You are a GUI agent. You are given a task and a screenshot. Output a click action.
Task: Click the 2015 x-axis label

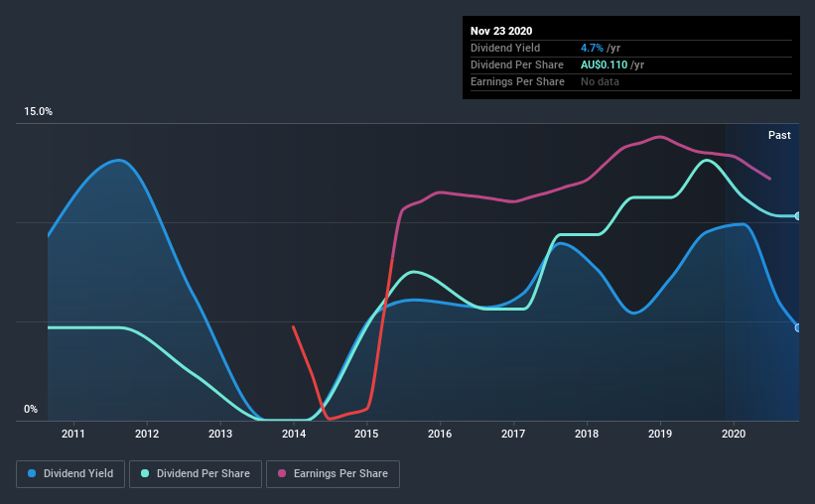point(366,434)
